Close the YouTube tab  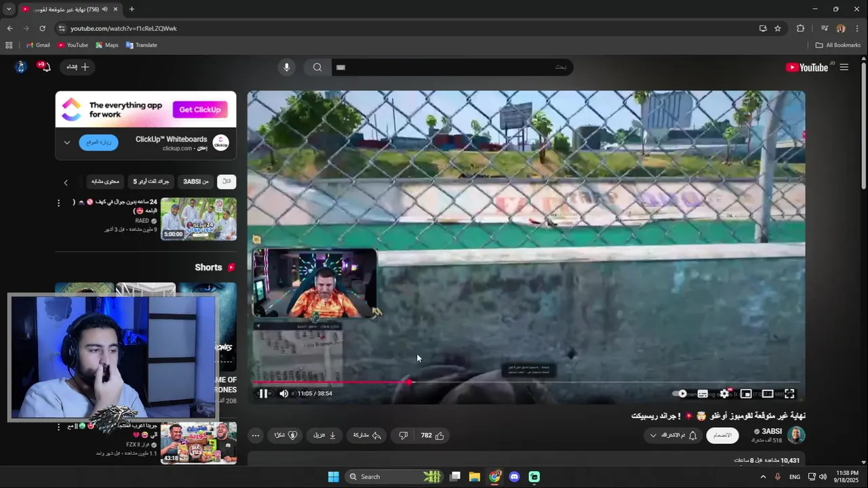click(115, 9)
